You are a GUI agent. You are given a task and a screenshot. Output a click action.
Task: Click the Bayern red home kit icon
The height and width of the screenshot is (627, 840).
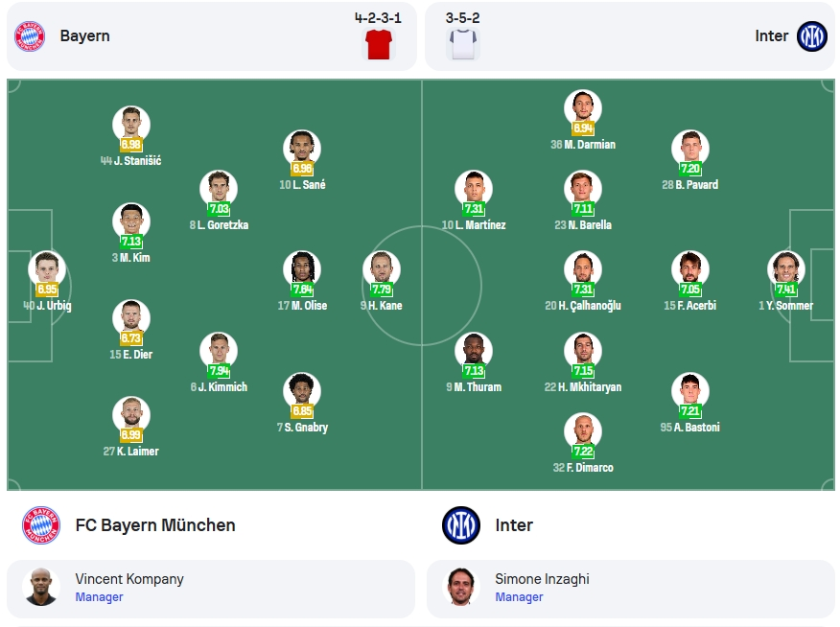point(379,44)
